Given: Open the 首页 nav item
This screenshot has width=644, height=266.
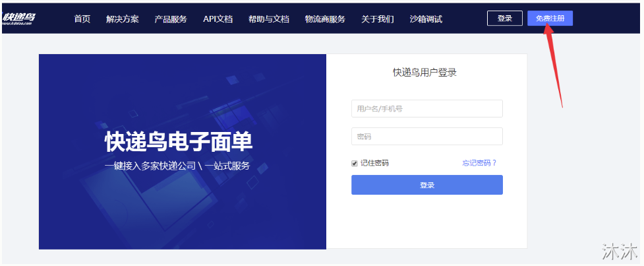Looking at the screenshot, I should pos(82,19).
